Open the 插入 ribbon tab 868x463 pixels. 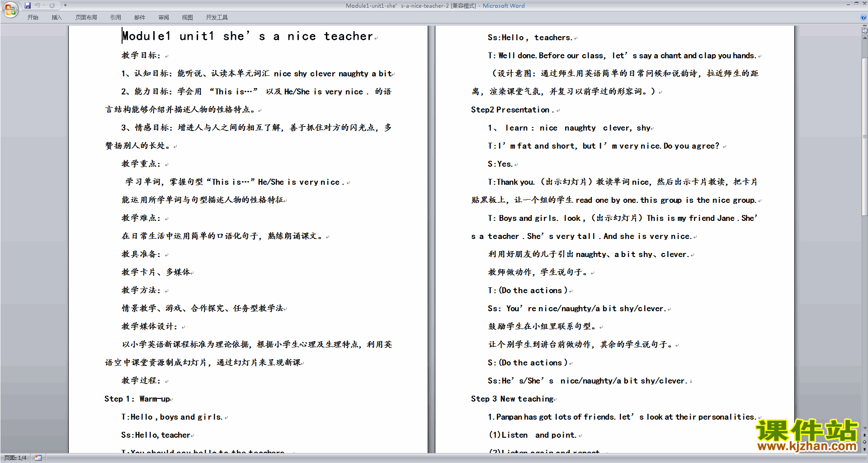[57, 17]
